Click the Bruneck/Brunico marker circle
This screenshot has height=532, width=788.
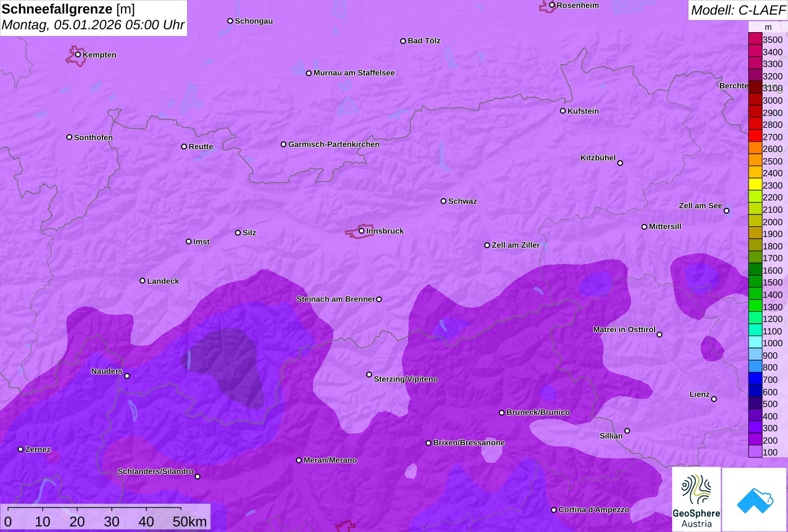tap(502, 413)
